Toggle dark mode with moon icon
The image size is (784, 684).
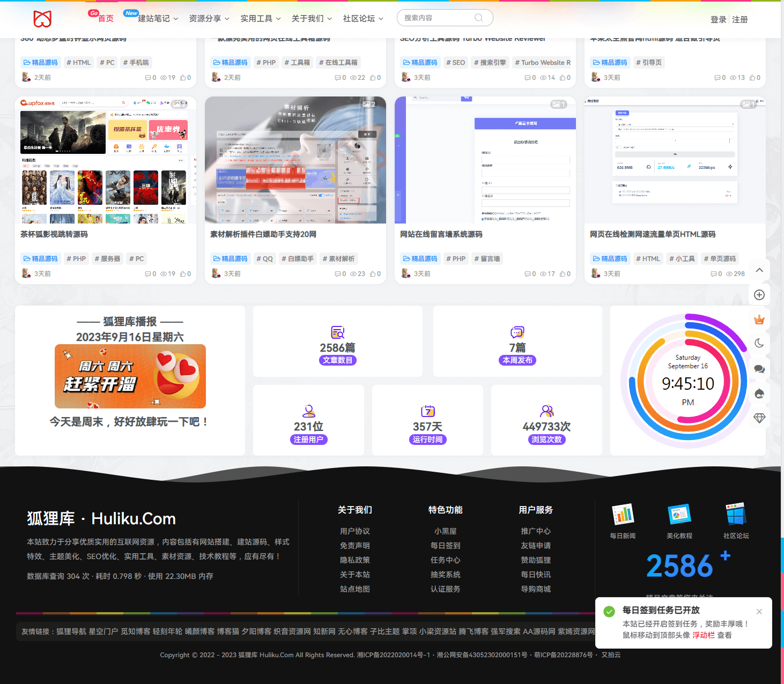coord(759,344)
